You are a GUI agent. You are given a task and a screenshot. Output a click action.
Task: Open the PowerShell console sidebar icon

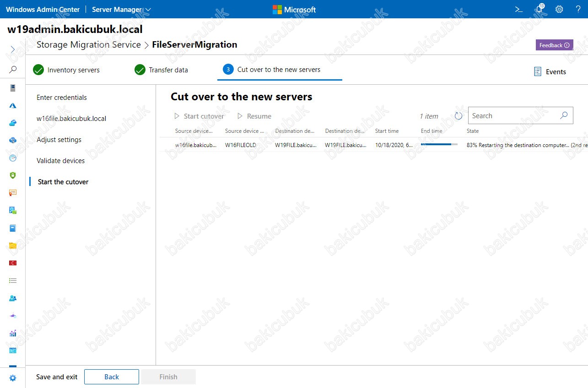(13, 350)
